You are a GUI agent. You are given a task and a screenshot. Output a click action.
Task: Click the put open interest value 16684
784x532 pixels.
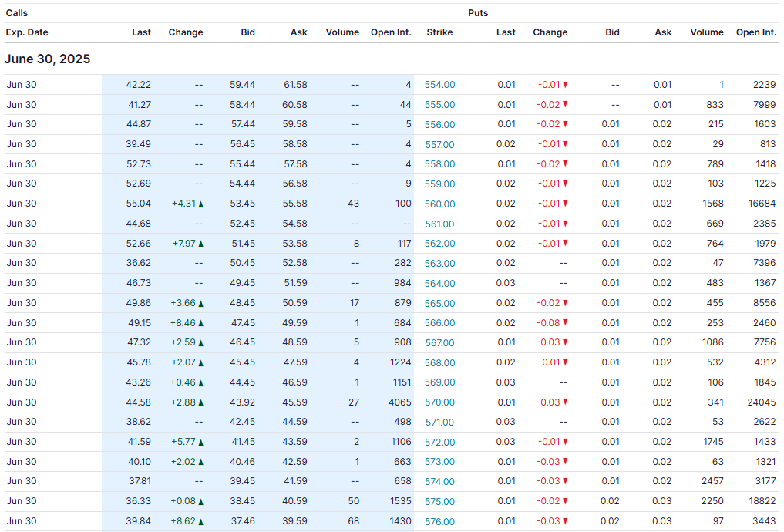(762, 204)
